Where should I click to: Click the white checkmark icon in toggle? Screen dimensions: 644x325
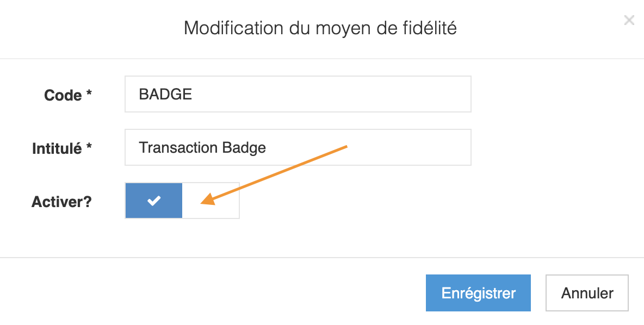click(154, 201)
